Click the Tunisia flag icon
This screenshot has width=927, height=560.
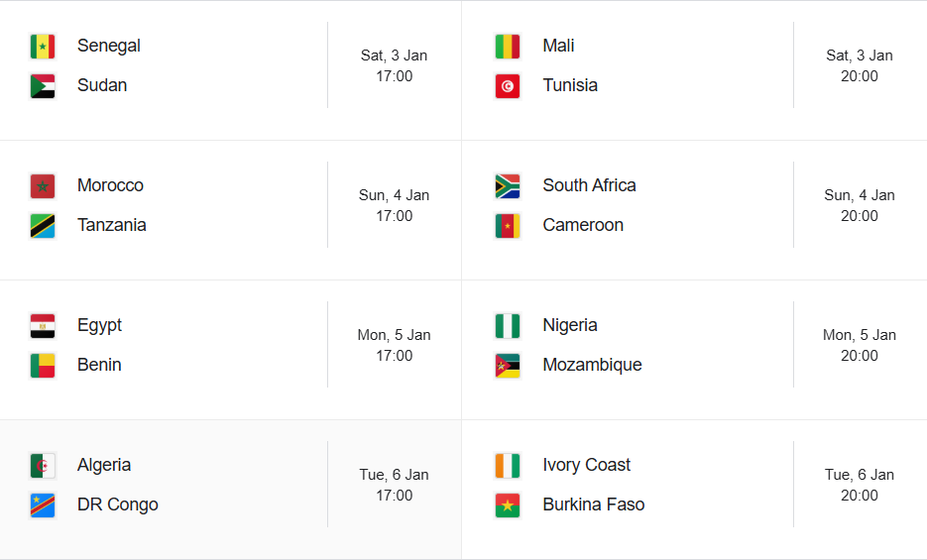click(508, 86)
